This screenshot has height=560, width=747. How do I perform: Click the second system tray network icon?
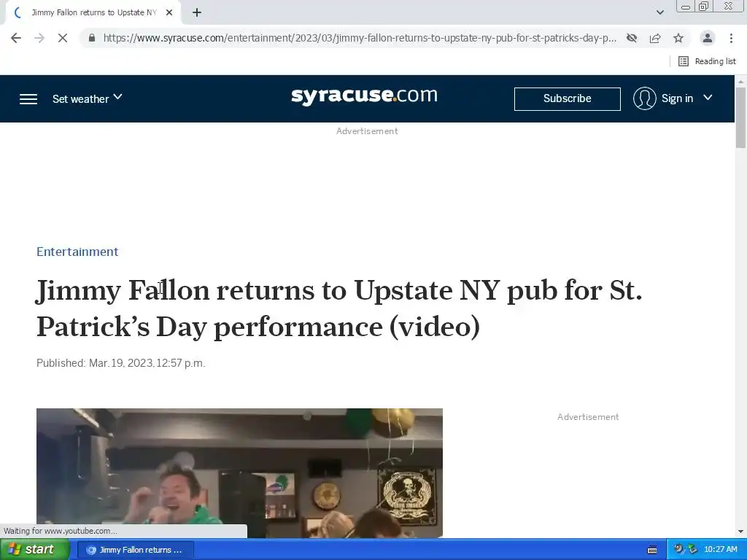coord(693,550)
